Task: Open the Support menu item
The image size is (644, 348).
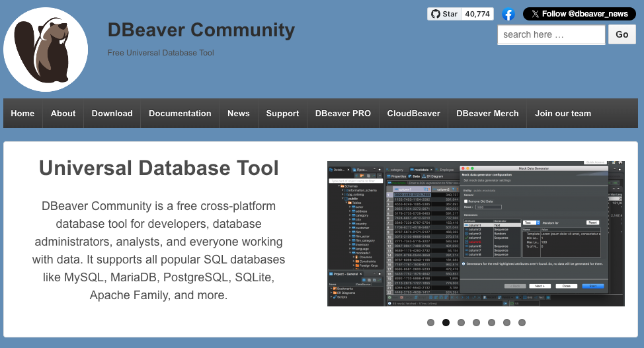Action: [282, 114]
